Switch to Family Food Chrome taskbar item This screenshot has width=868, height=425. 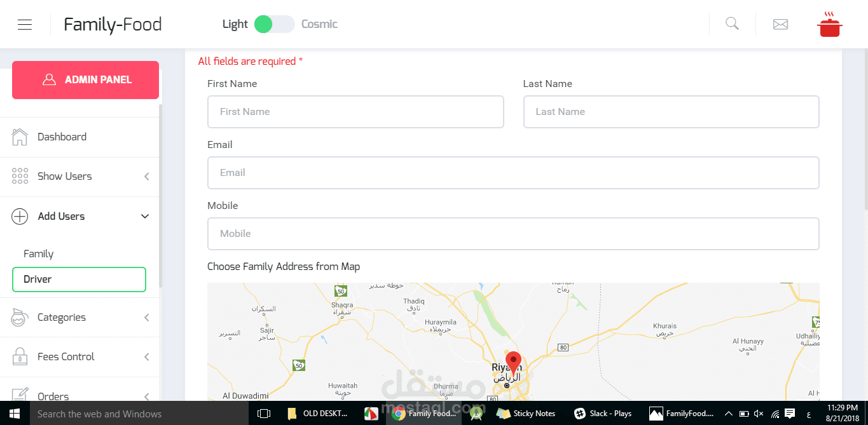click(x=424, y=414)
